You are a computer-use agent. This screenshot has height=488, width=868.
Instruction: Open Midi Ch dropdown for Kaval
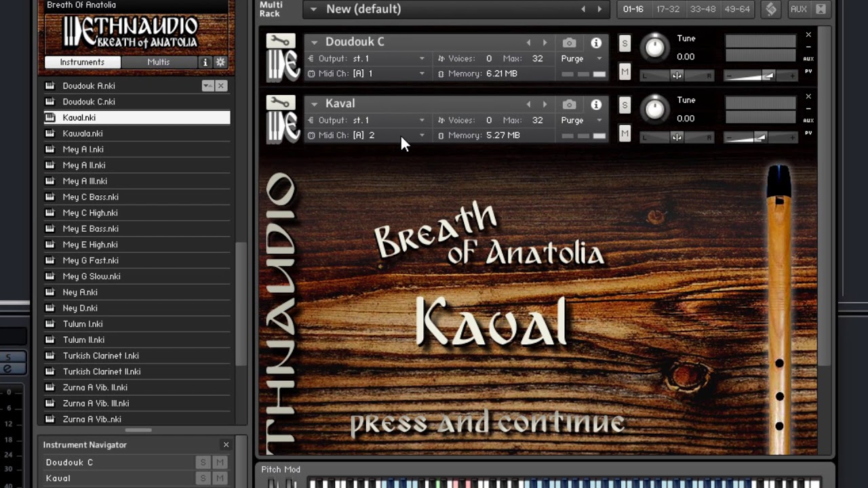(x=422, y=136)
